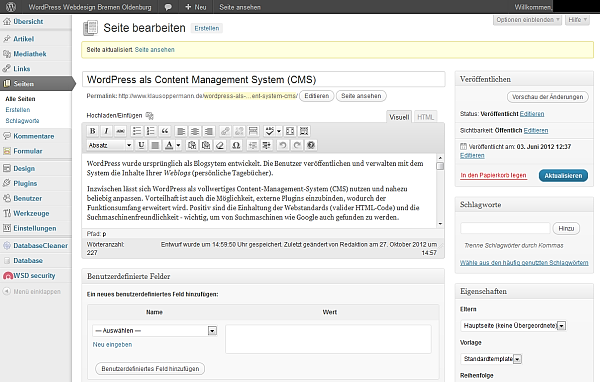
Task: Toggle the kitchen sink toolbar row
Action: pyautogui.click(x=304, y=131)
